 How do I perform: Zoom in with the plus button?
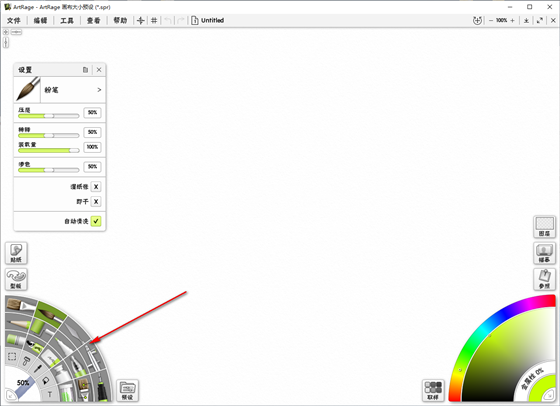(512, 20)
